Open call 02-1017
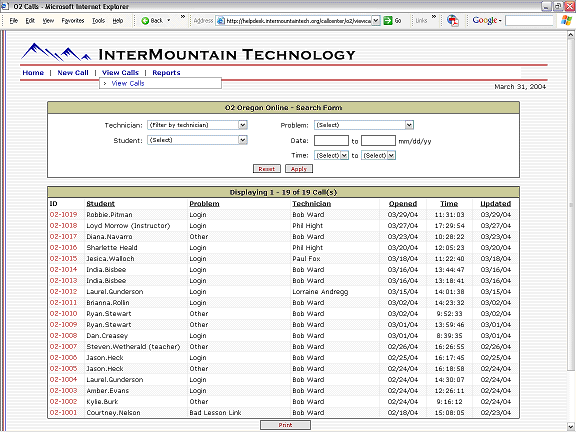 click(63, 237)
